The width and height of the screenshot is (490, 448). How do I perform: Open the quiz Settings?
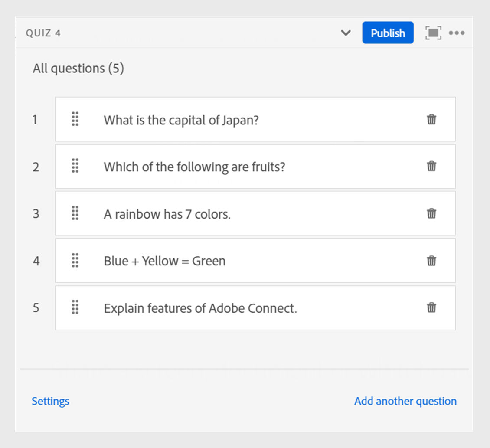50,401
